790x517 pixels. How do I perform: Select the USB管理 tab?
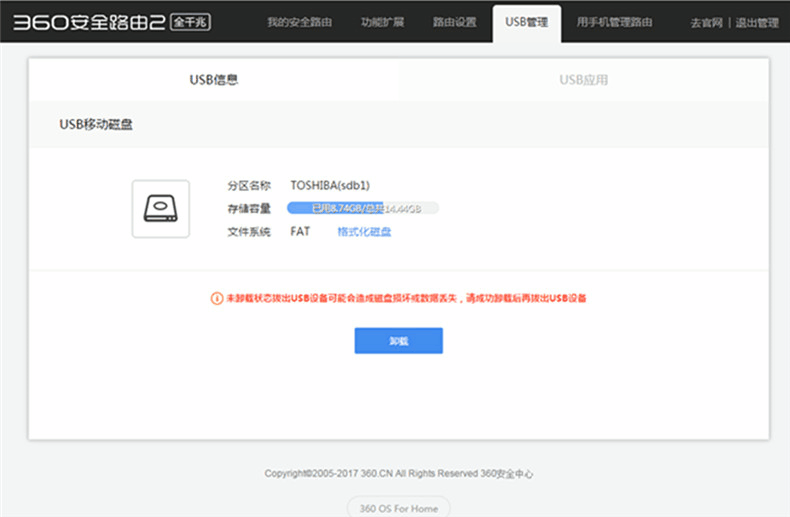526,23
